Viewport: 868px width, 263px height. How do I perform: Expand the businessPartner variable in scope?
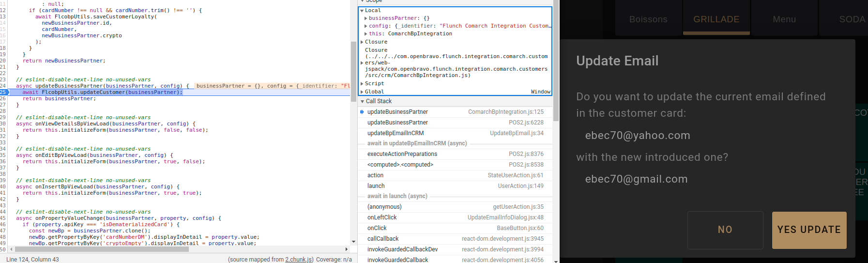[x=366, y=18]
